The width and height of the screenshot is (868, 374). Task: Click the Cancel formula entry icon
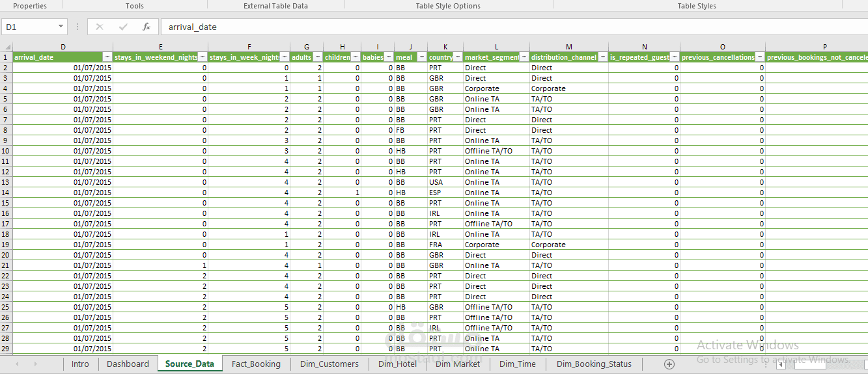(100, 27)
